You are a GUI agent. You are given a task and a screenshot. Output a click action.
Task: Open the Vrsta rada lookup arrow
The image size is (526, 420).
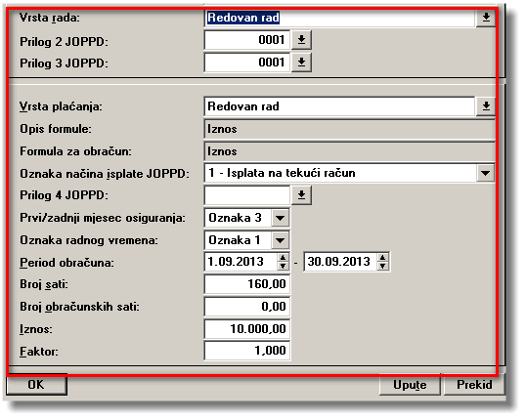pyautogui.click(x=485, y=18)
